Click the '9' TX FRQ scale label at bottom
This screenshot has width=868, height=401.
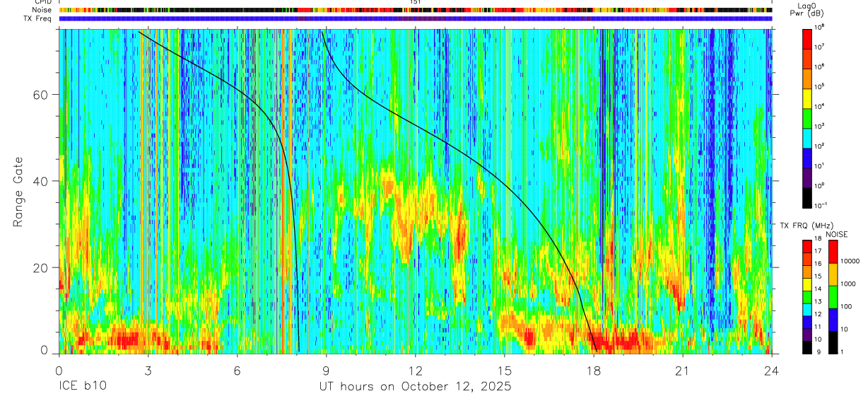pos(819,351)
